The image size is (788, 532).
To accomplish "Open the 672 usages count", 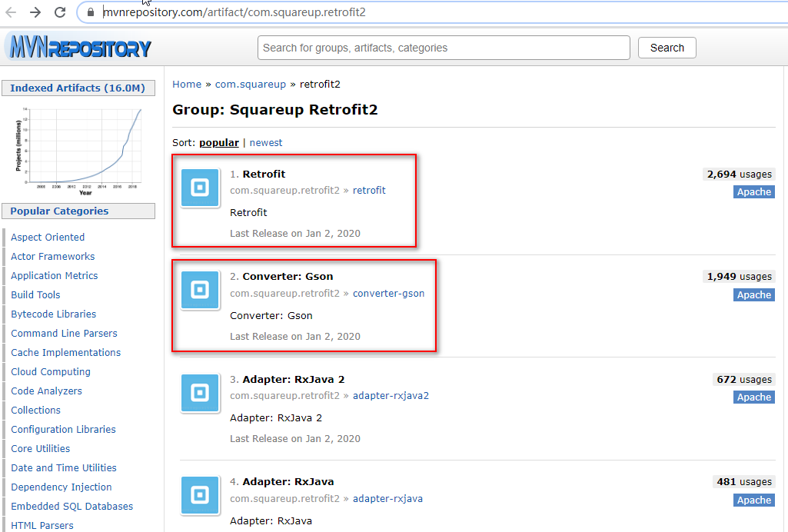I will click(x=743, y=380).
